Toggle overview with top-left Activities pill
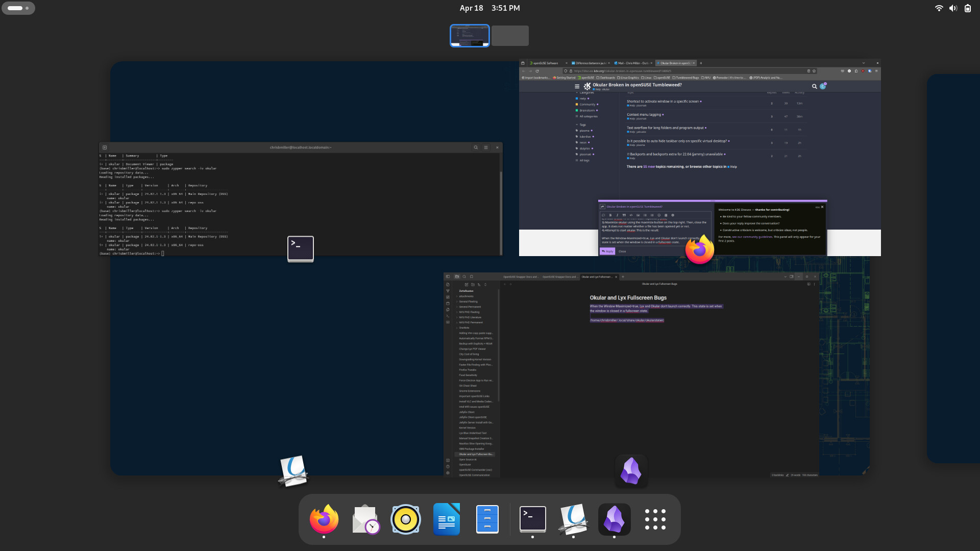 tap(18, 8)
